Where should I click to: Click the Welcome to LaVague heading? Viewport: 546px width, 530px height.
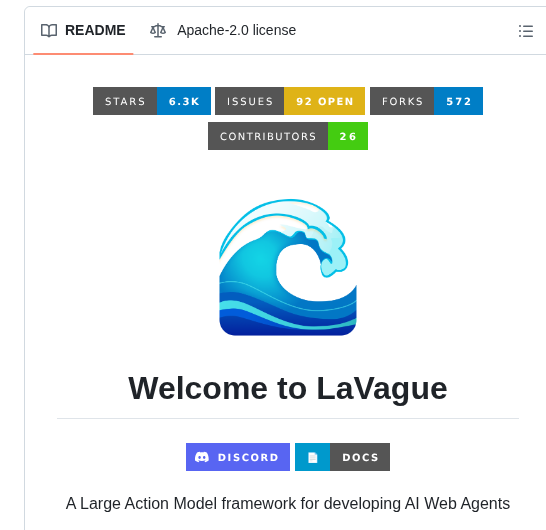(288, 389)
